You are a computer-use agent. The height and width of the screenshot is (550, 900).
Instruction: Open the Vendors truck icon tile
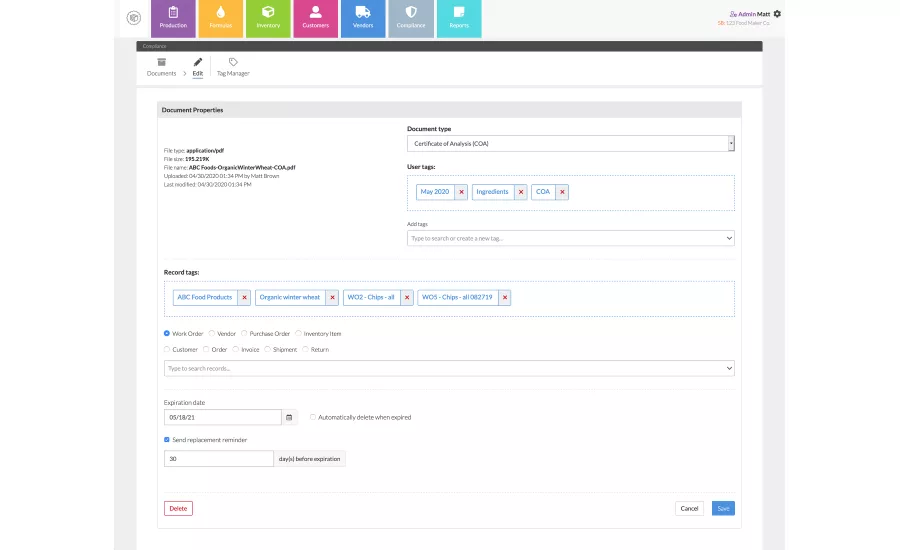point(363,18)
